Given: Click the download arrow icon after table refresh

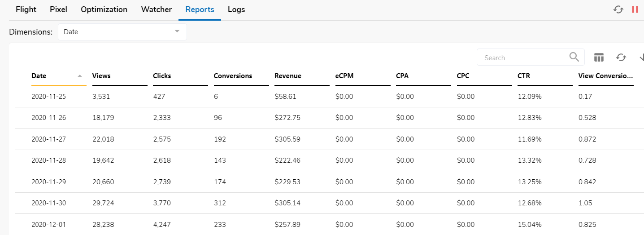Looking at the screenshot, I should (x=641, y=58).
